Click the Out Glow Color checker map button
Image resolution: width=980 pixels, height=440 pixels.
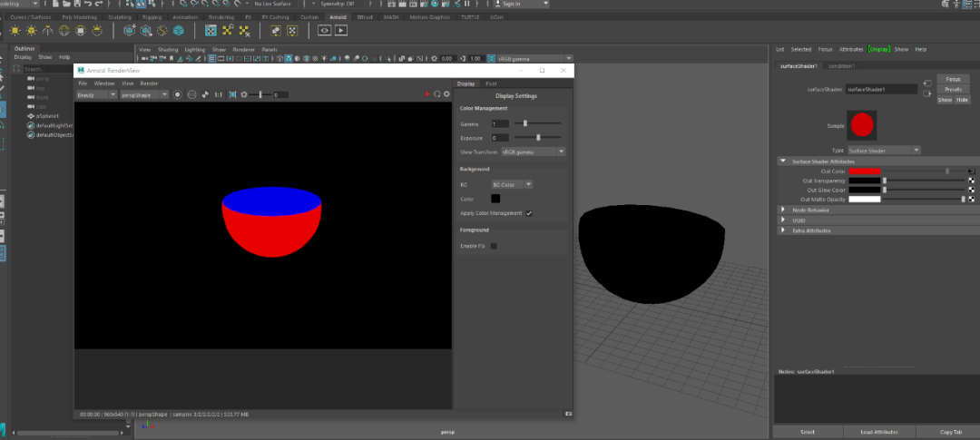(971, 190)
